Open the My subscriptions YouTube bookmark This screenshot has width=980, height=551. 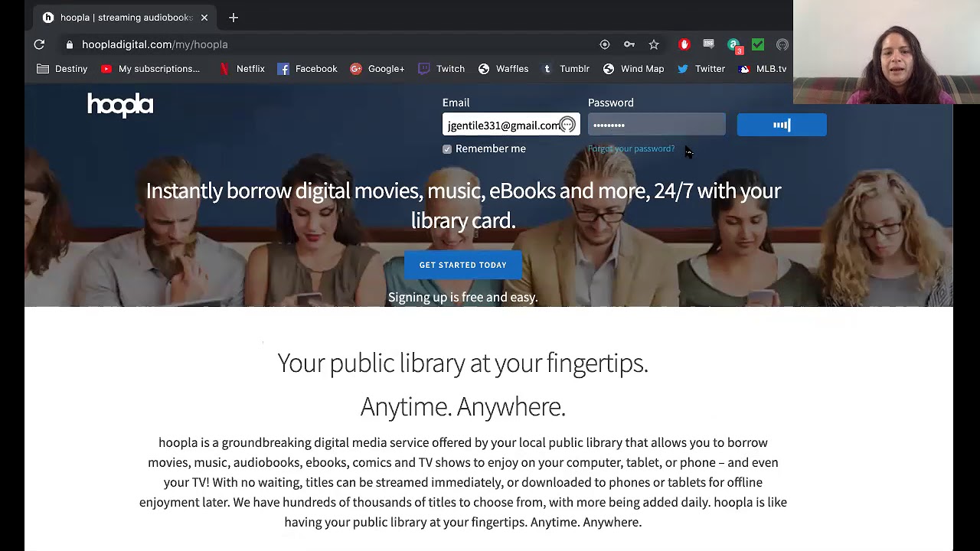(x=150, y=69)
